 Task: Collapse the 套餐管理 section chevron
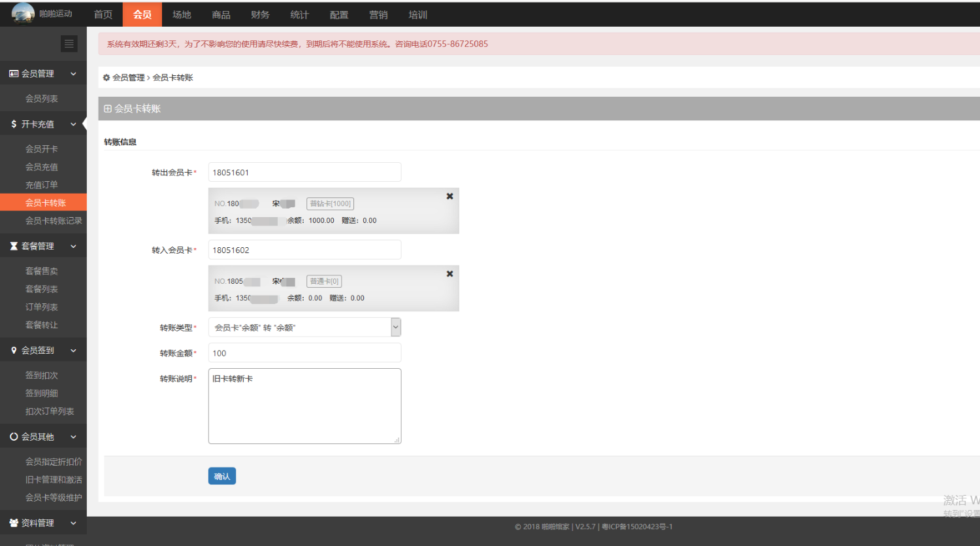click(73, 247)
